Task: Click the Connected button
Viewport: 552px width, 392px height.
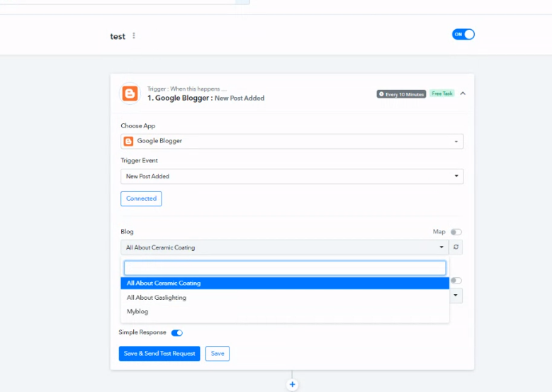Action: click(141, 198)
